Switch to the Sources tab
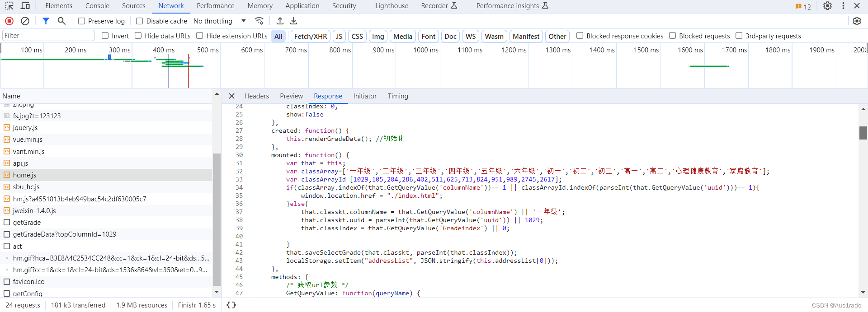 134,6
